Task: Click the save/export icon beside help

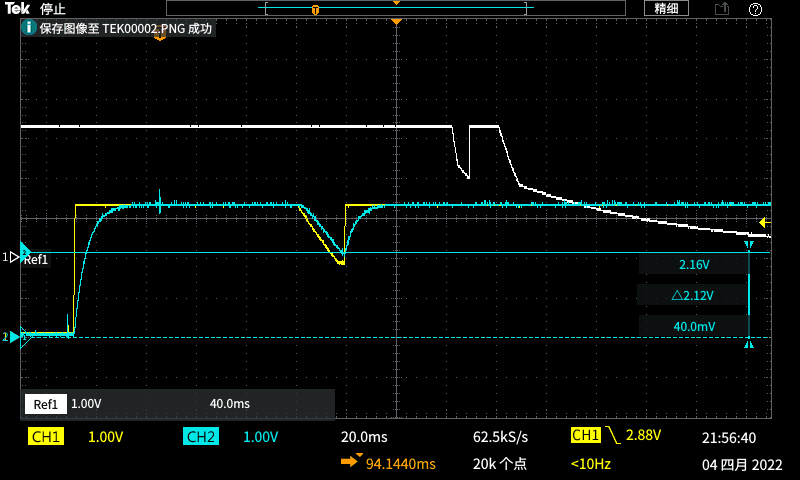Action: (x=722, y=8)
